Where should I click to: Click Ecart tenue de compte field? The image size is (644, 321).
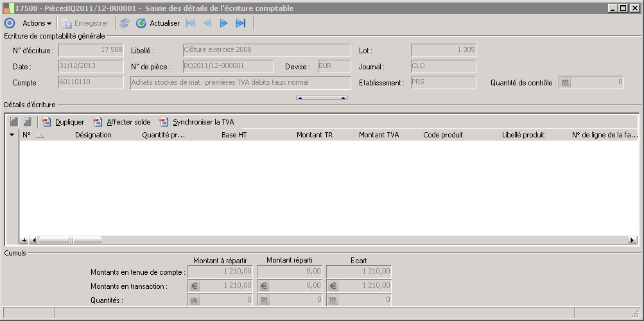point(359,272)
